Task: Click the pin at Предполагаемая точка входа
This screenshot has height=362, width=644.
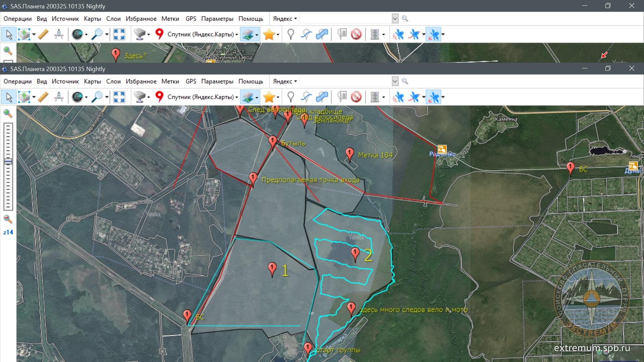Action: coord(253,178)
